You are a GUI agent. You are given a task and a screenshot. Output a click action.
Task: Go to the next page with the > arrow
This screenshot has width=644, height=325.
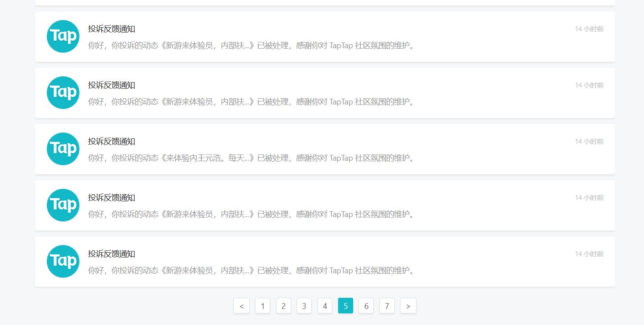pos(408,306)
